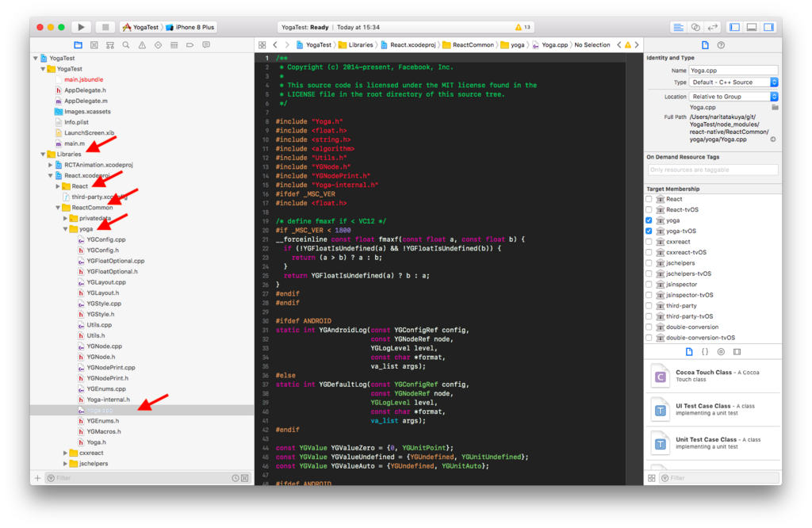The height and width of the screenshot is (528, 812).
Task: Open the assistant editor
Action: coord(695,27)
